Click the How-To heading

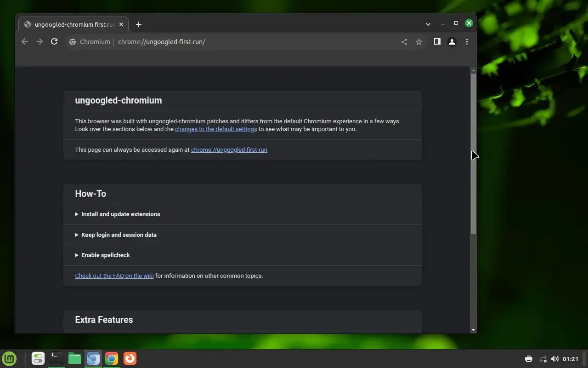tap(90, 194)
